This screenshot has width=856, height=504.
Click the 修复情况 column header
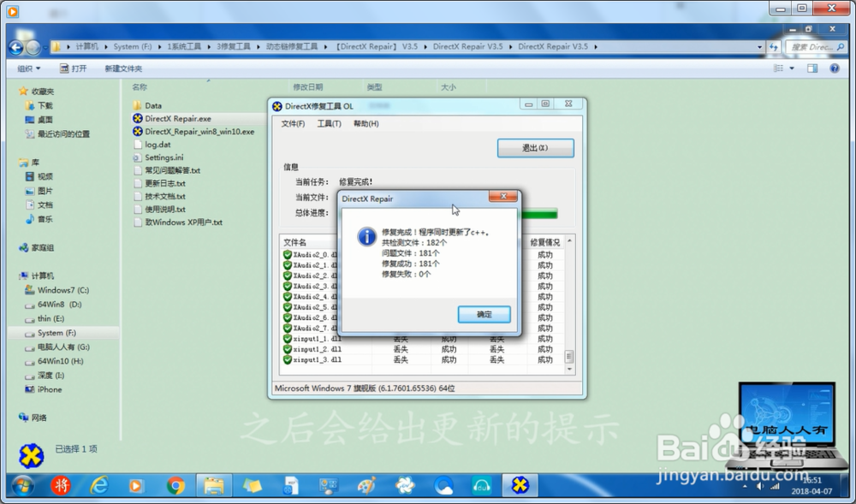pos(544,242)
